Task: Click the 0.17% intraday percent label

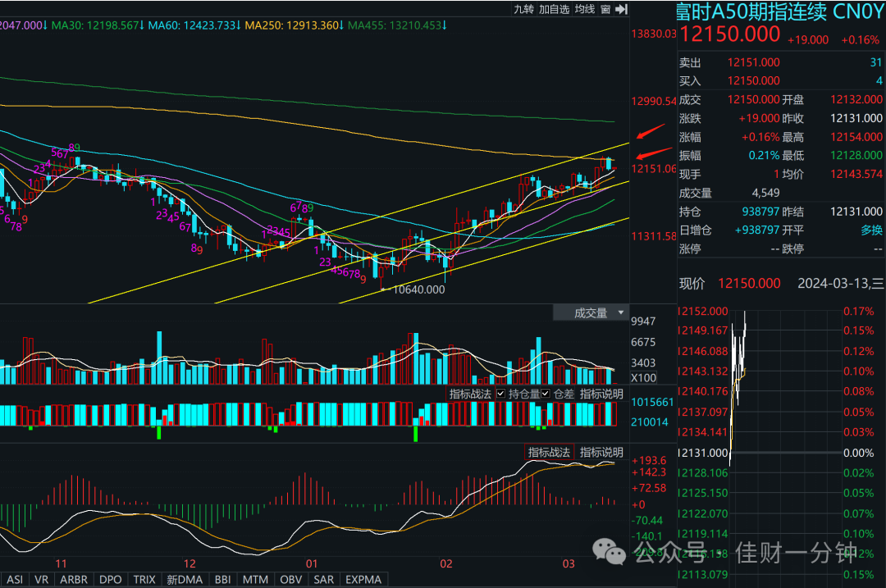Action: (858, 311)
